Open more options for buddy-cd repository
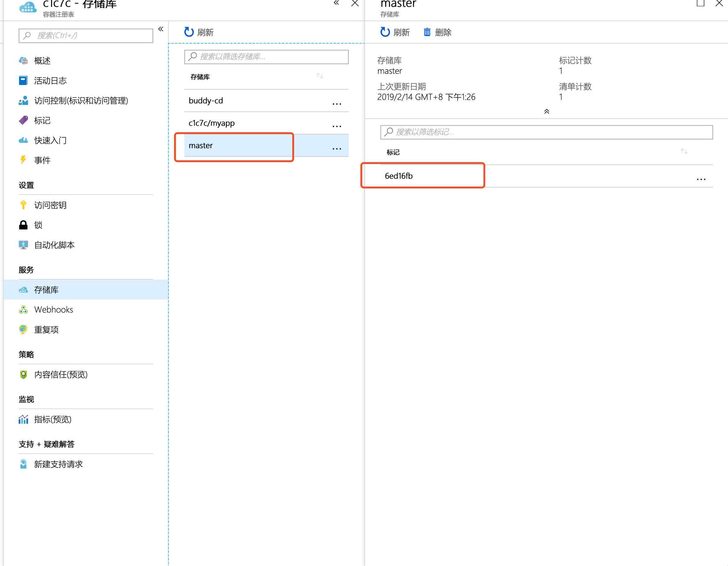The width and height of the screenshot is (728, 566). [337, 104]
